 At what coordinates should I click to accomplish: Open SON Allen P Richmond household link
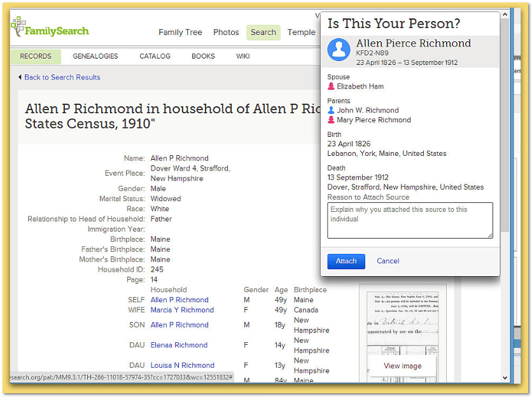(179, 325)
